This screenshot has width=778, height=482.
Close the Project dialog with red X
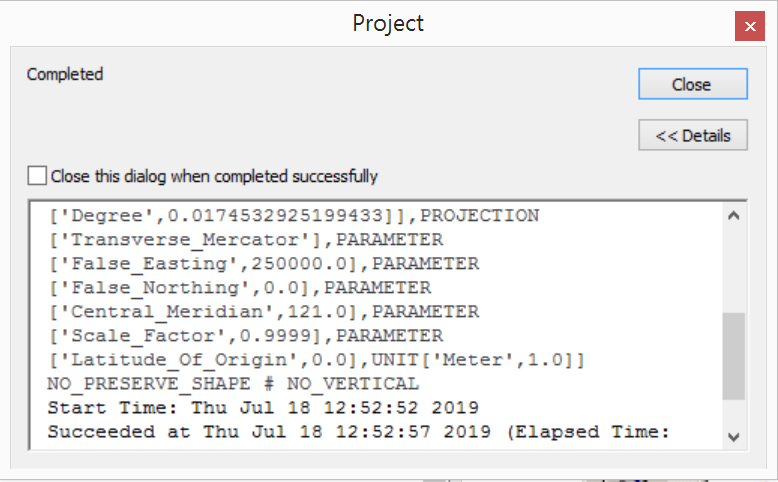tap(750, 26)
